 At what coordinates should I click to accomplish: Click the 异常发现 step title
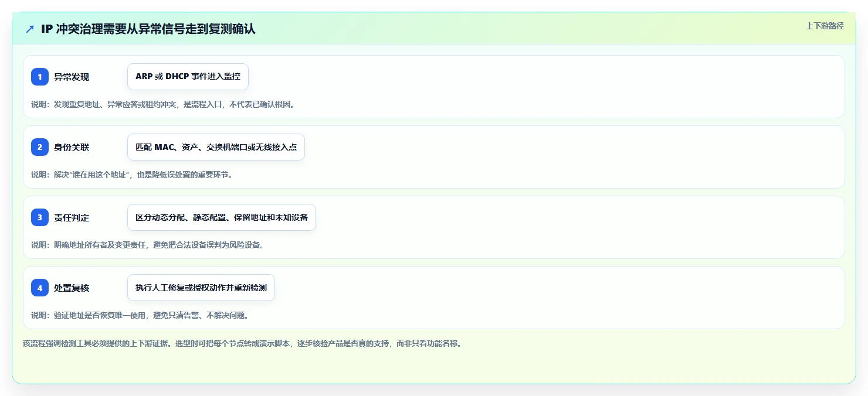point(72,77)
